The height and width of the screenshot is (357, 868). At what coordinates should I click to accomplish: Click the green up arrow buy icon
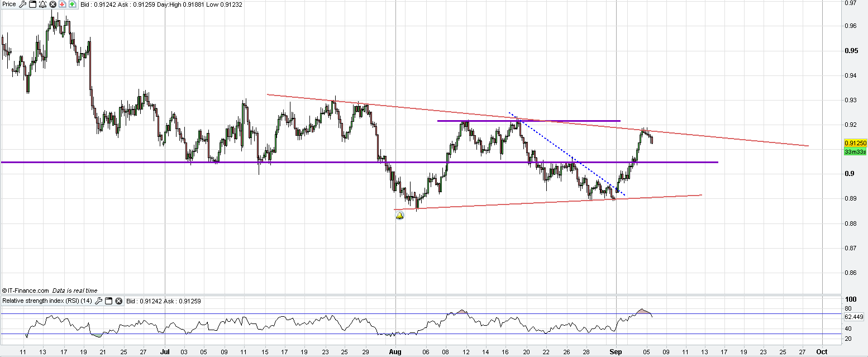tap(73, 4)
